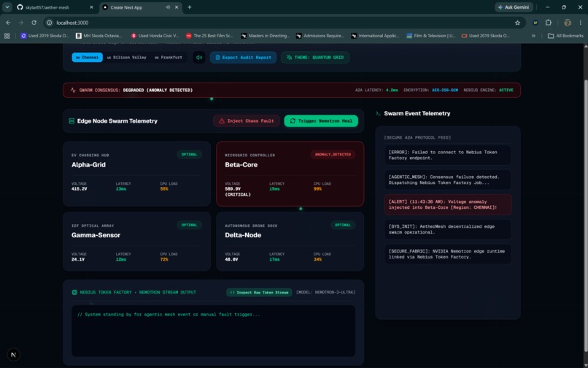Open the Used Honda Civic bookmark
588x368 pixels.
pos(155,36)
